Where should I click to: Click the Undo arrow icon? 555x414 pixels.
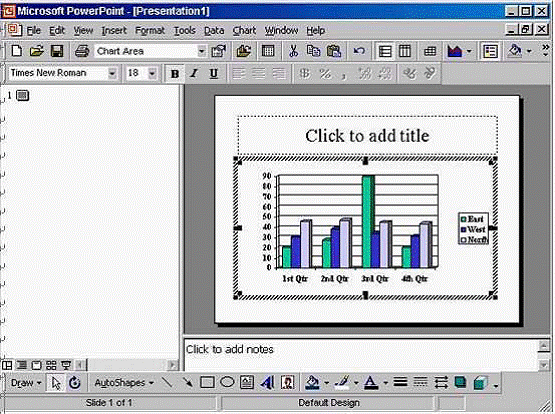359,51
